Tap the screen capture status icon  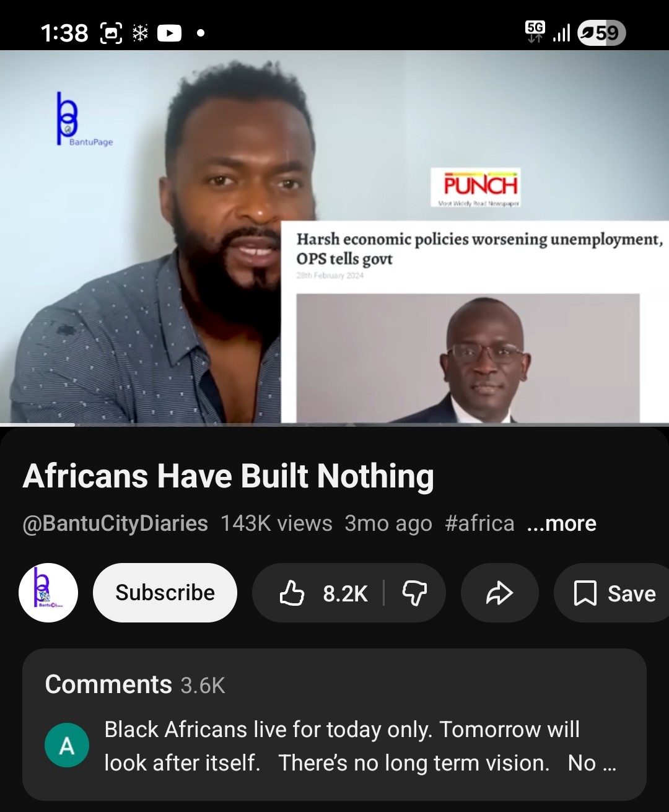coord(111,33)
